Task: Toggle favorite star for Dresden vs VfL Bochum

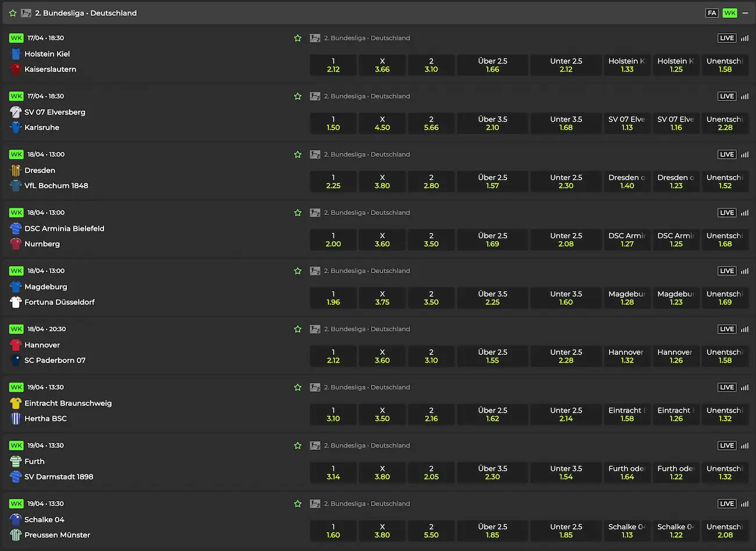Action: pyautogui.click(x=298, y=155)
